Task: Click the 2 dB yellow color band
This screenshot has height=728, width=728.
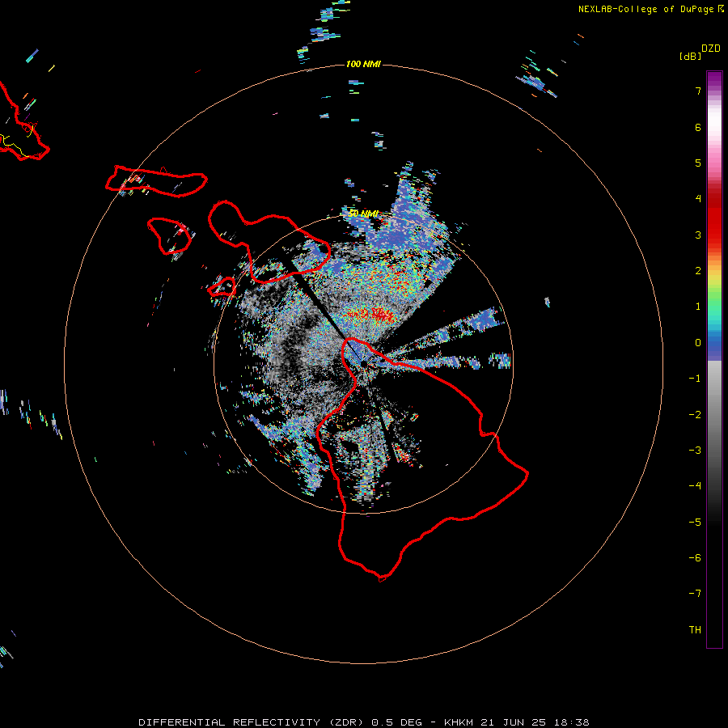Action: pyautogui.click(x=714, y=271)
